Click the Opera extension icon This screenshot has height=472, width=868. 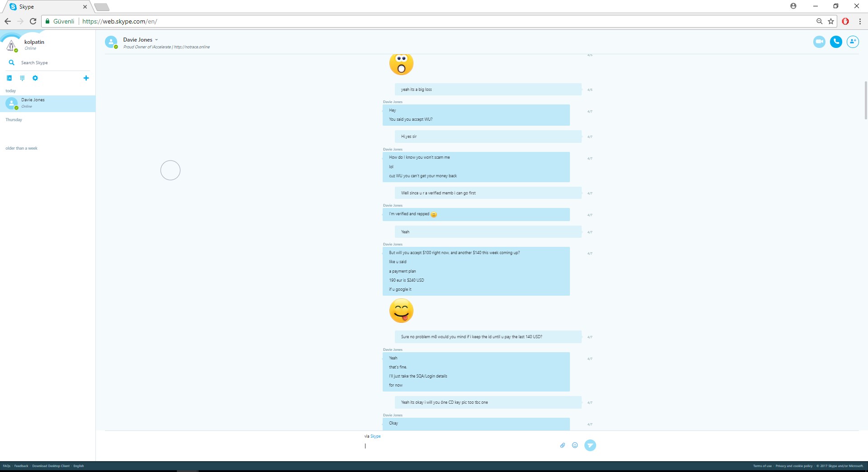tap(845, 21)
